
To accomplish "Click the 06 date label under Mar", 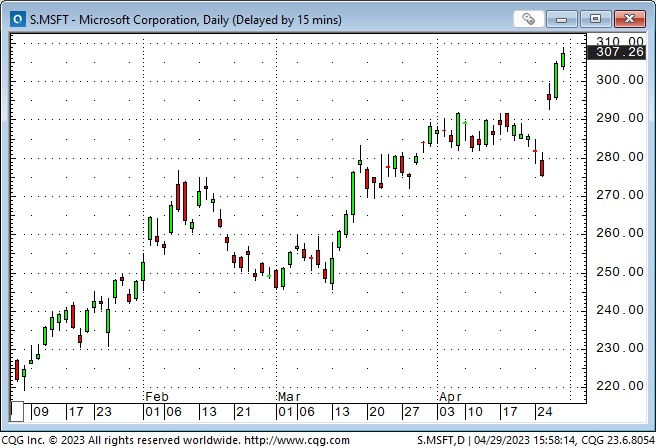I will [307, 412].
